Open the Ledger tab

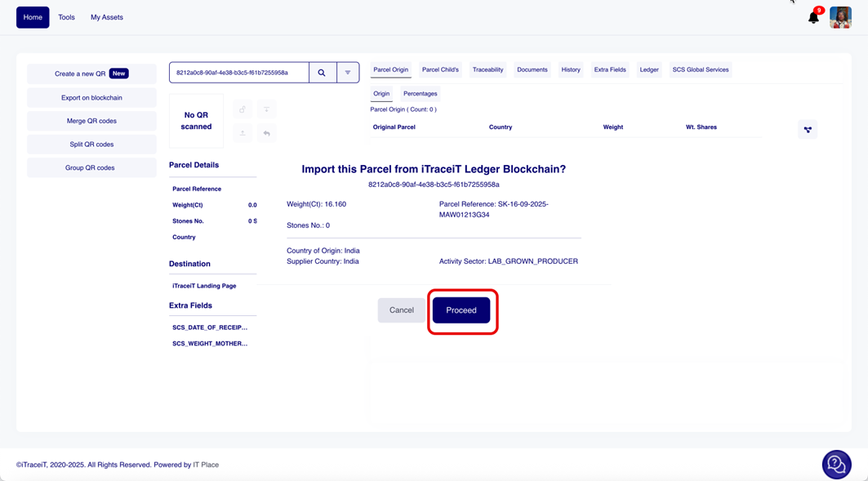(x=649, y=69)
